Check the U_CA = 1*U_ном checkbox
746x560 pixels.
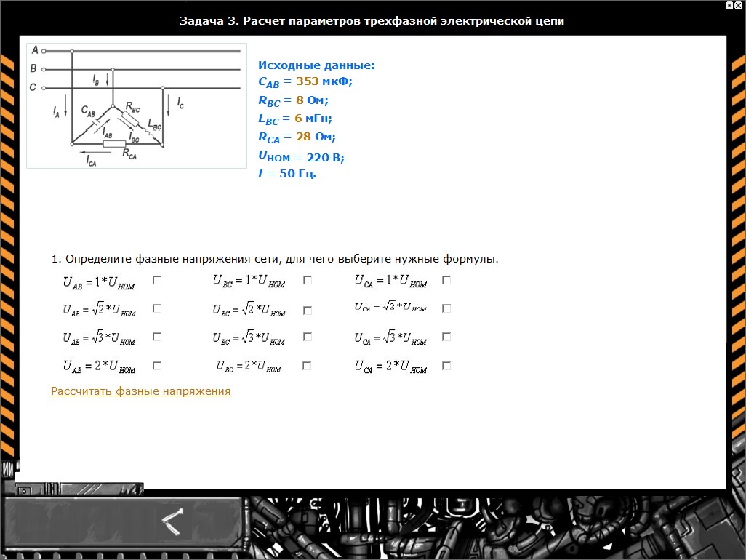pyautogui.click(x=446, y=280)
